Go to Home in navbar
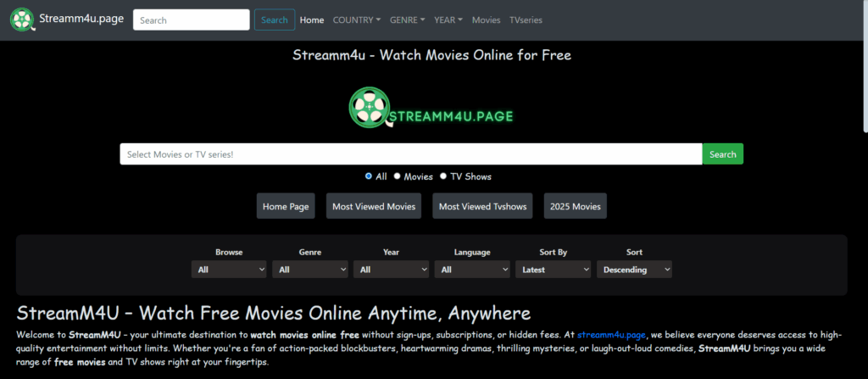This screenshot has width=868, height=379. click(x=312, y=20)
